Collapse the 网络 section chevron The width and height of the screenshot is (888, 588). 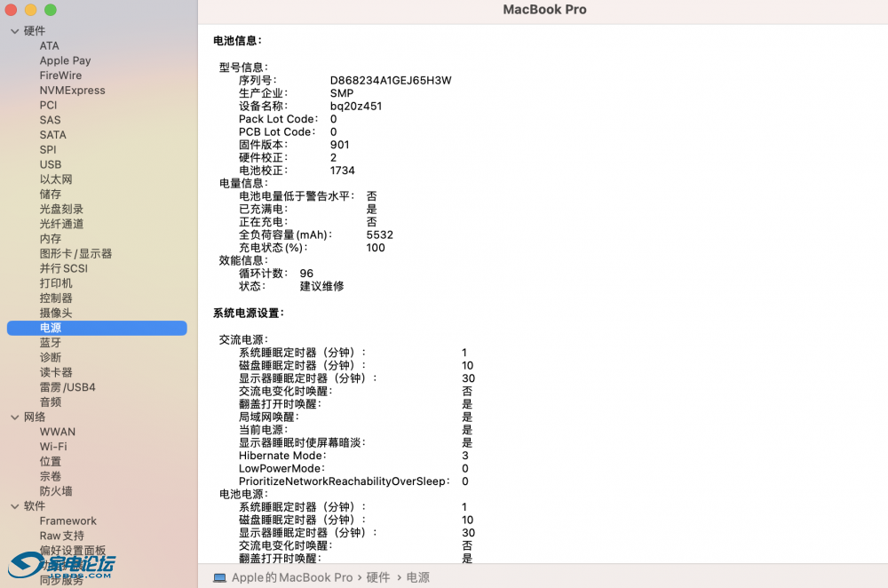click(15, 417)
